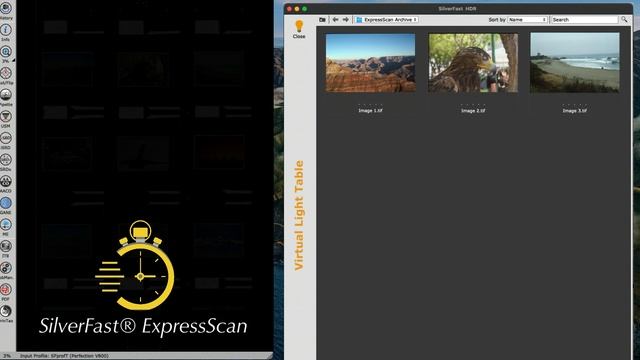The height and width of the screenshot is (360, 640).
Task: Click the Image 2.tif file name
Action: point(473,111)
